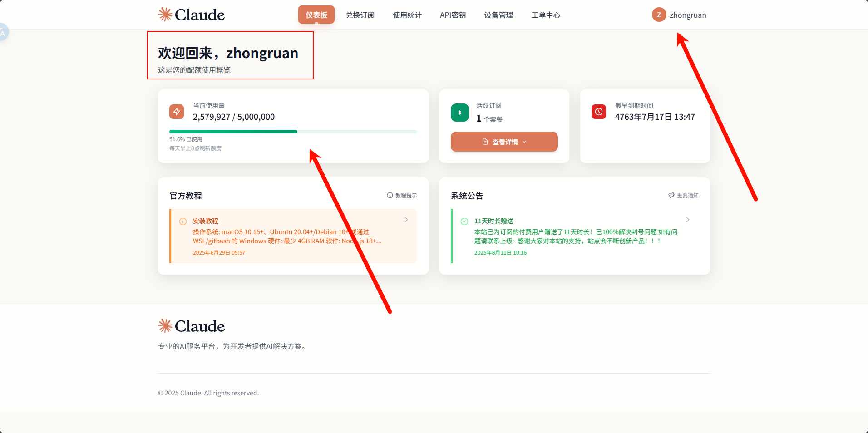The image size is (868, 433).
Task: Click the green check circle in announcement
Action: 464,221
